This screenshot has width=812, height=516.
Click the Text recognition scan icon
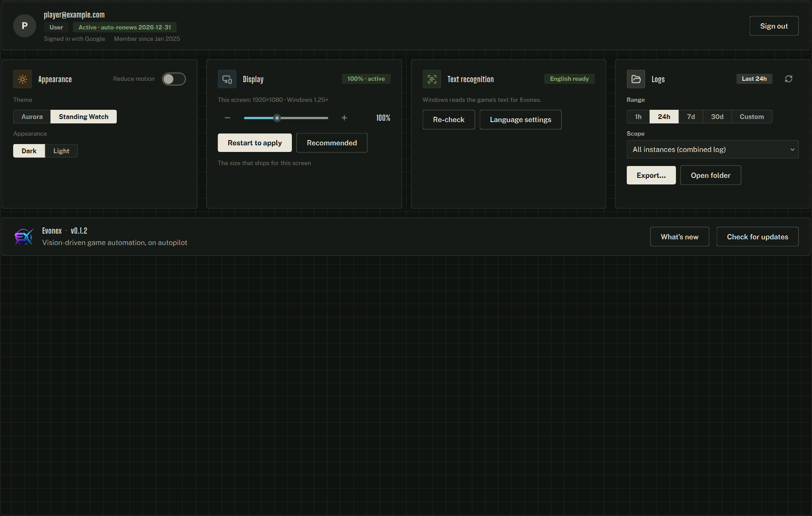pyautogui.click(x=432, y=79)
